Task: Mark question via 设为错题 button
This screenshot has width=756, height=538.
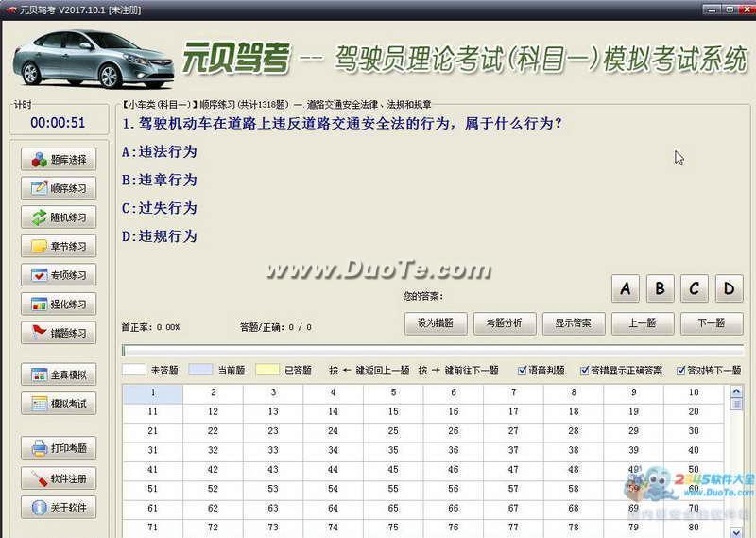Action: click(x=436, y=323)
